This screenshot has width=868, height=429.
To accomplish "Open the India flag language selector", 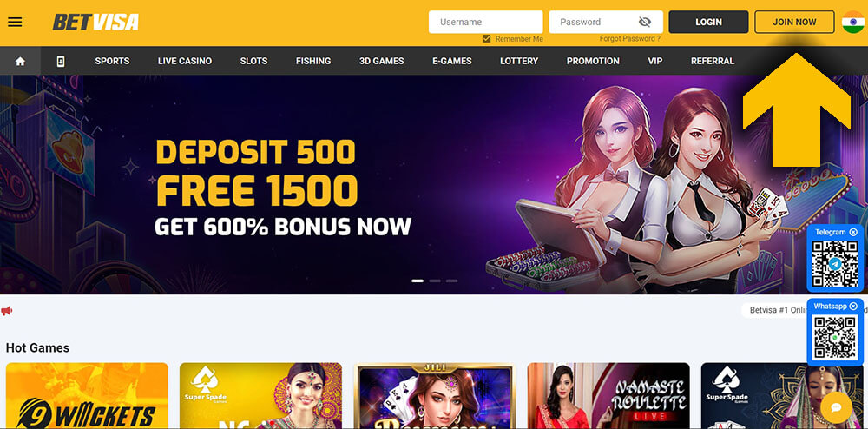I will point(853,22).
